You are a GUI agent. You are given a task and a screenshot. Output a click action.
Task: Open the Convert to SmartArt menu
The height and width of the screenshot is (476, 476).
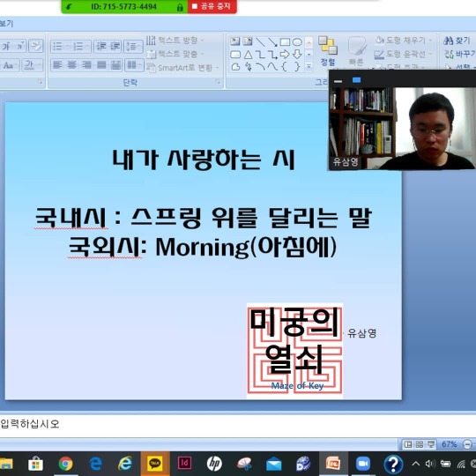(x=182, y=67)
